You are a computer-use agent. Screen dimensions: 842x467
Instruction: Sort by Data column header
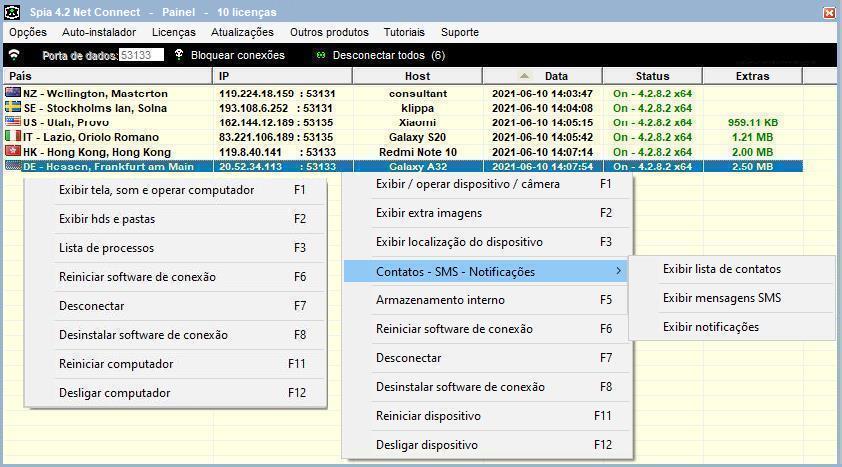tap(542, 76)
